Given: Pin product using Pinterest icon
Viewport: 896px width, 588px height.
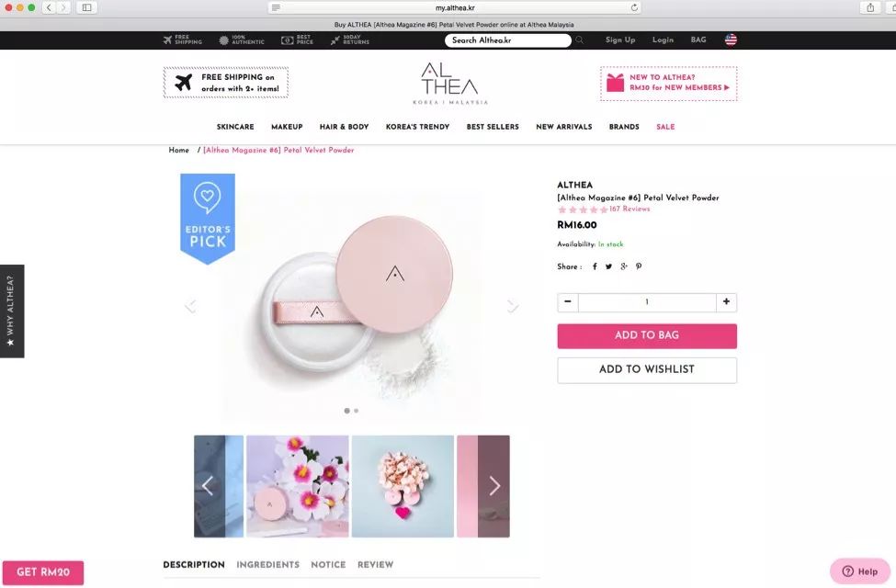Looking at the screenshot, I should pyautogui.click(x=639, y=266).
